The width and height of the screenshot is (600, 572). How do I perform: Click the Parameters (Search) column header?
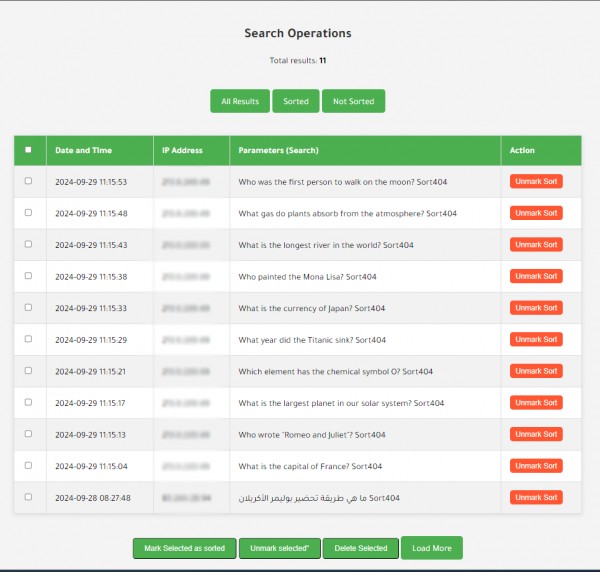pyautogui.click(x=278, y=150)
